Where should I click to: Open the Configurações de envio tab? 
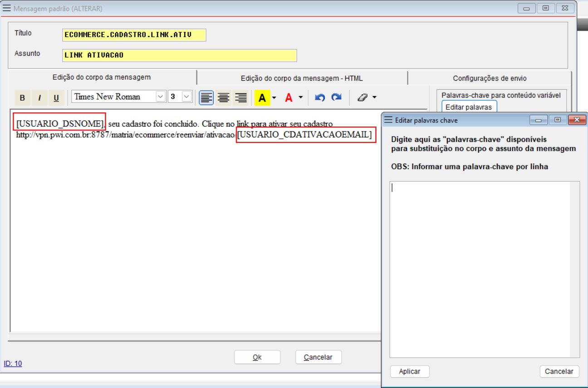(x=490, y=78)
